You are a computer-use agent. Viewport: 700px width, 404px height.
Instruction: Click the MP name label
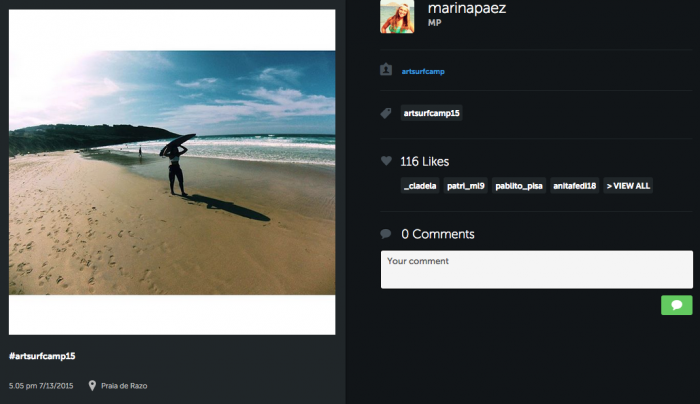coord(434,23)
